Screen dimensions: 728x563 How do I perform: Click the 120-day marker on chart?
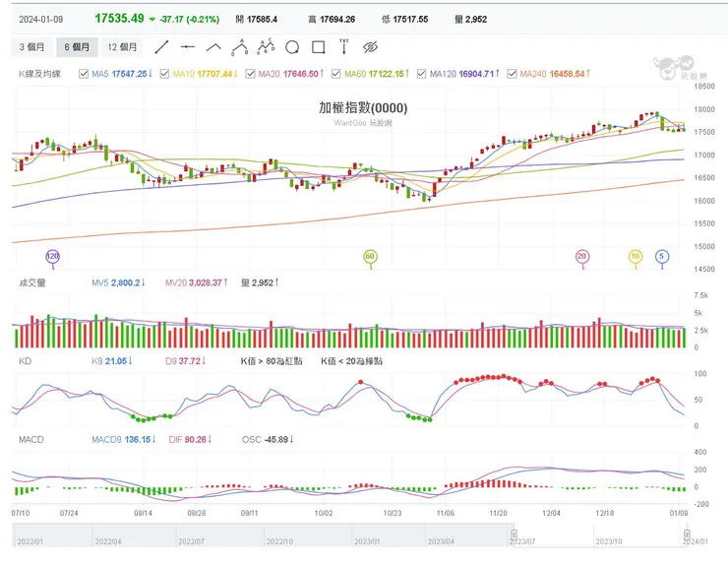52,257
